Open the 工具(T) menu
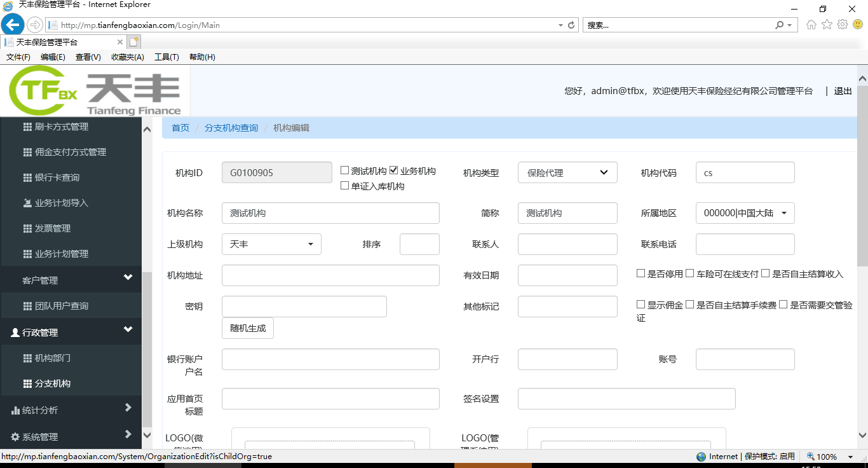The width and height of the screenshot is (868, 468). click(x=166, y=57)
